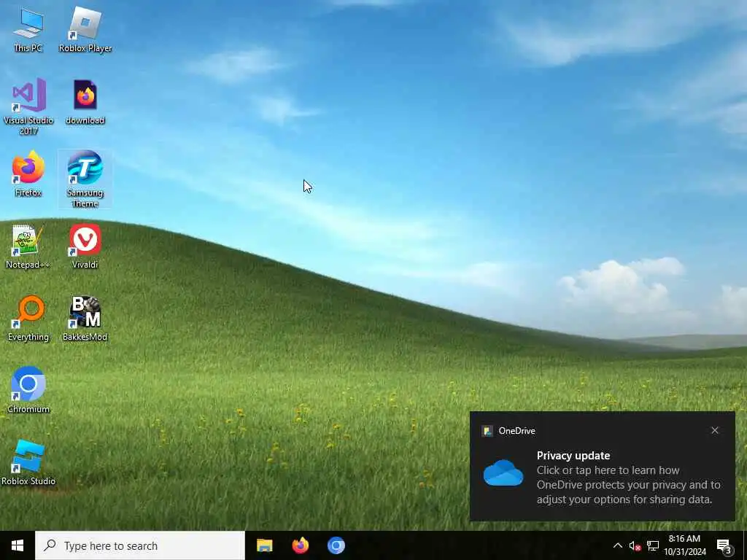Viewport: 747px width, 560px height.
Task: Click the taskbar search box
Action: [140, 545]
